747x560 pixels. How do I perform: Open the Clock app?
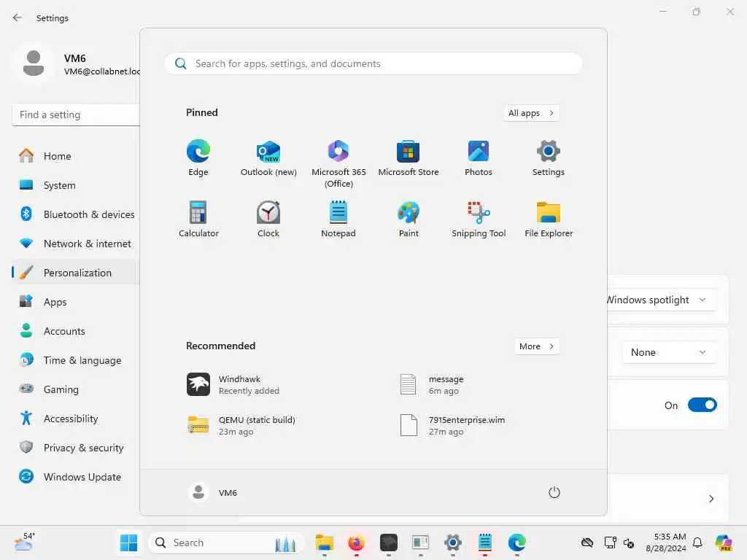click(x=268, y=219)
